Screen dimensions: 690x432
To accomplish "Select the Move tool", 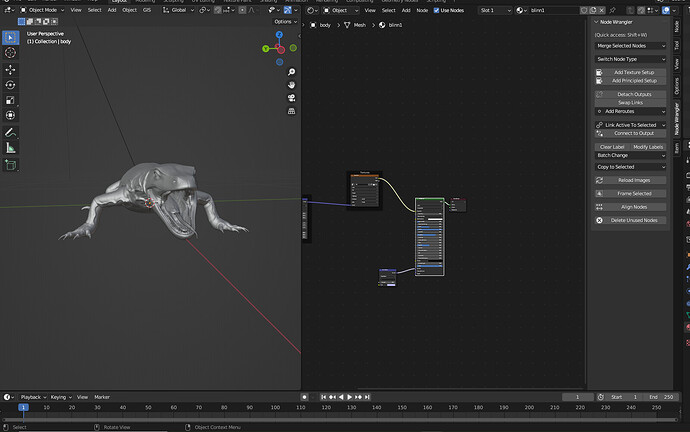I will (10, 70).
